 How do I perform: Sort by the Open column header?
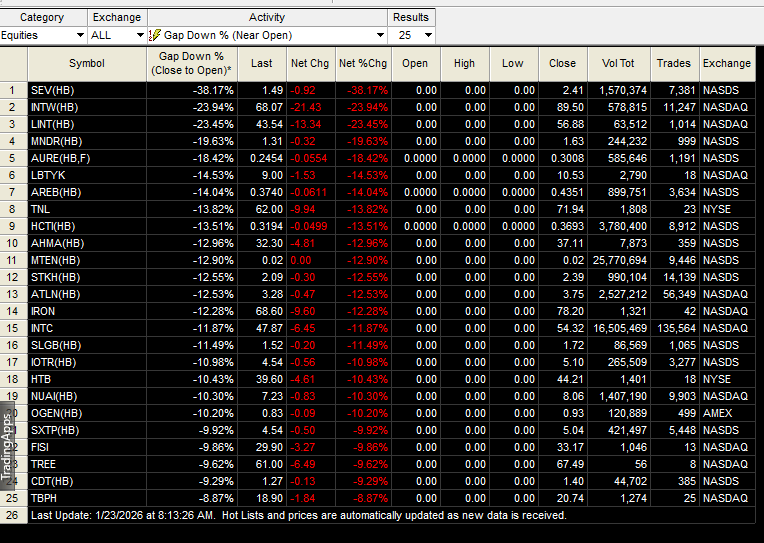tap(415, 63)
